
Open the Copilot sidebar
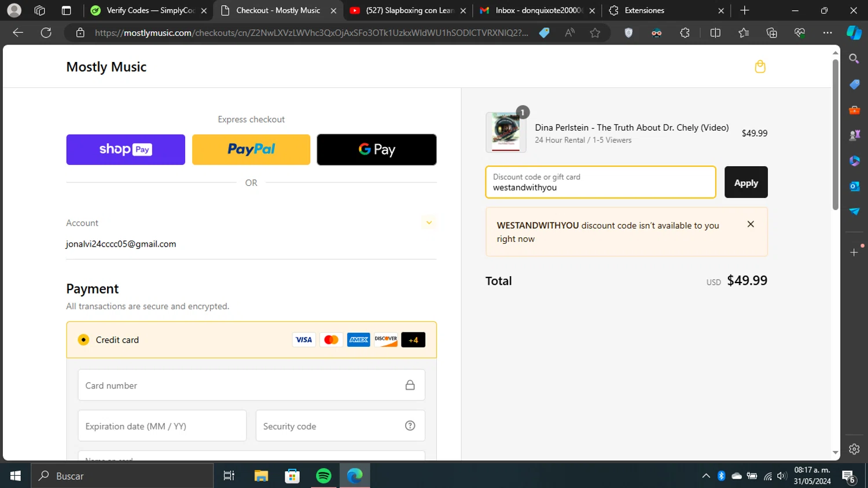coord(854,33)
